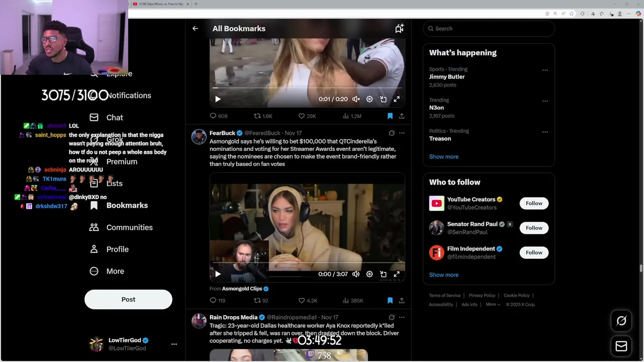Open the Profile person icon in sidebar
This screenshot has width=644, height=362.
[94, 249]
